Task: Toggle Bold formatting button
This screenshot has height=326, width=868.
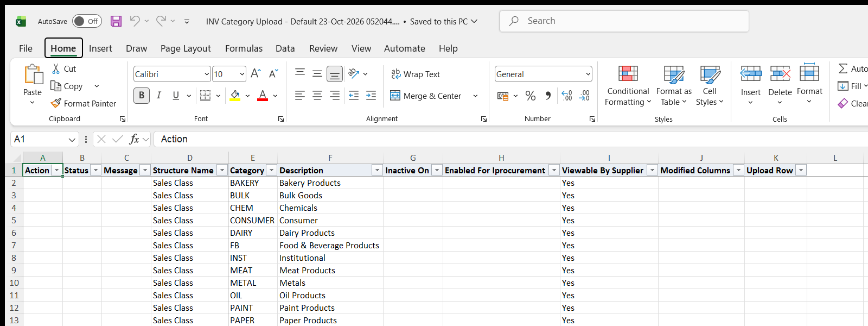Action: (142, 96)
